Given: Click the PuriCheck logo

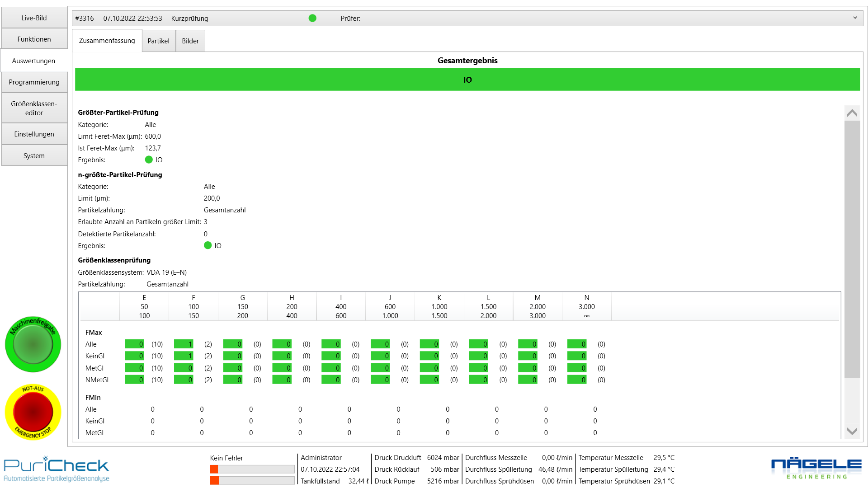Looking at the screenshot, I should coord(56,468).
